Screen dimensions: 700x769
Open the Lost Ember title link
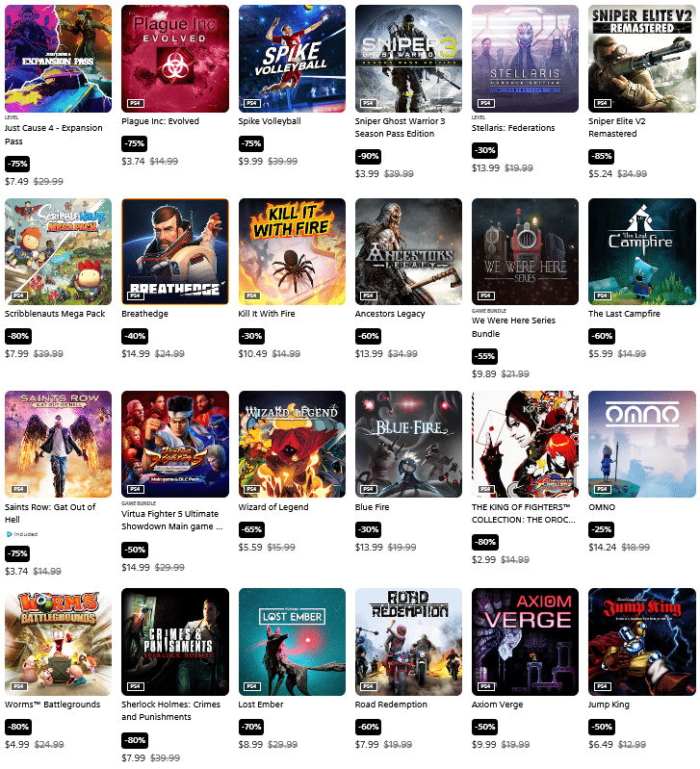point(261,705)
